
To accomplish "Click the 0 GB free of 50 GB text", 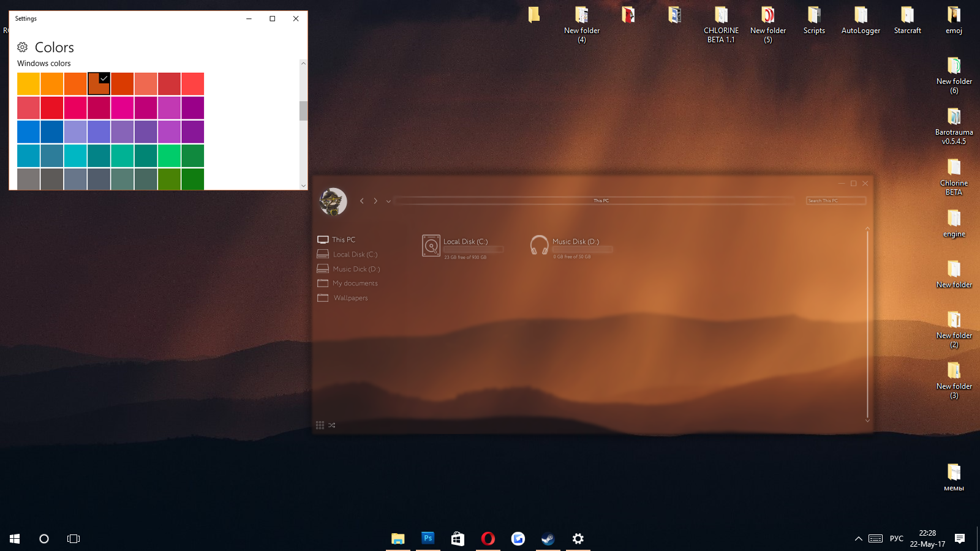I will (572, 257).
